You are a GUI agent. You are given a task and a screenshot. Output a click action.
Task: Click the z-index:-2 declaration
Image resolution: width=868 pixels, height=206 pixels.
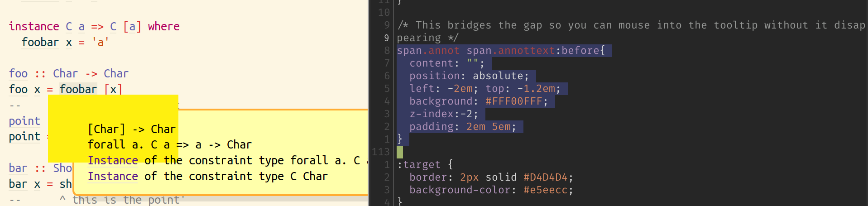coord(444,114)
